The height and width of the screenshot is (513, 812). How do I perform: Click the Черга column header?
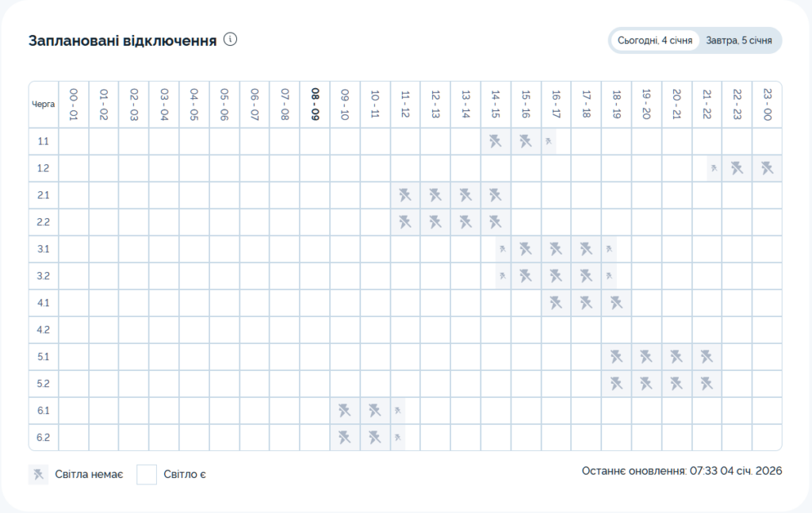(x=43, y=104)
